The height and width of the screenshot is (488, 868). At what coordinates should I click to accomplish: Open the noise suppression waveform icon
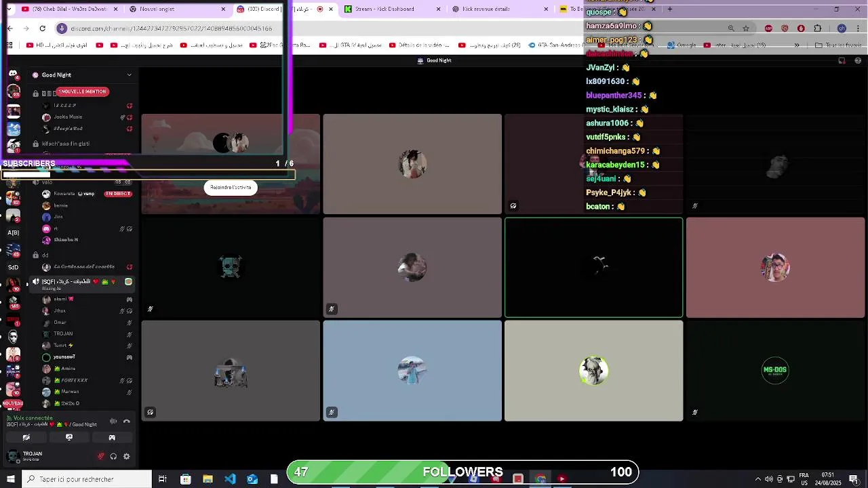coord(113,422)
